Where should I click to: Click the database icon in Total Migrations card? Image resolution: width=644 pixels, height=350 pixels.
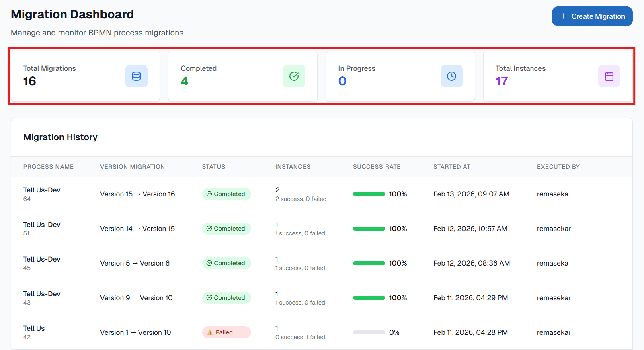click(136, 76)
